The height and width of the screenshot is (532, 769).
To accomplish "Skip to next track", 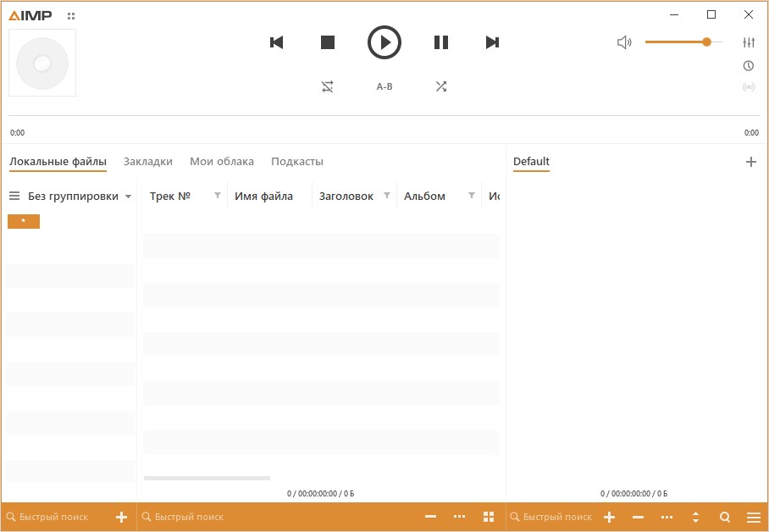I will tap(492, 42).
